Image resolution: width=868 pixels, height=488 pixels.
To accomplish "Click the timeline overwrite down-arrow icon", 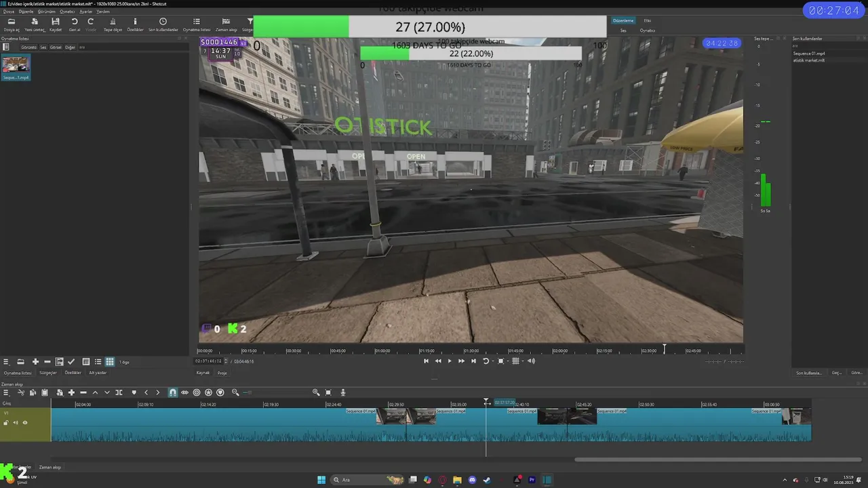I will (106, 392).
